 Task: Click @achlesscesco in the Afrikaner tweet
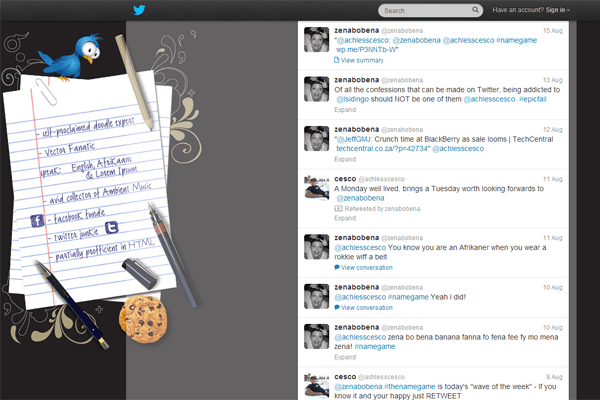pyautogui.click(x=360, y=248)
